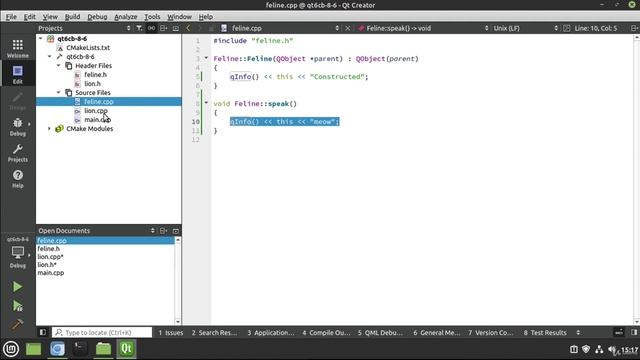640x360 pixels.
Task: Open Projects mode wrench icon
Action: tap(18, 153)
